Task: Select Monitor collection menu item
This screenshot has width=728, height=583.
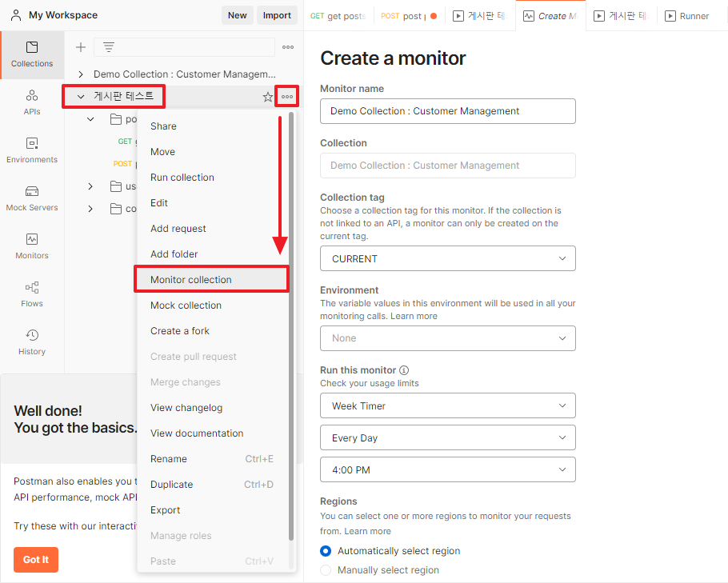Action: pos(213,279)
